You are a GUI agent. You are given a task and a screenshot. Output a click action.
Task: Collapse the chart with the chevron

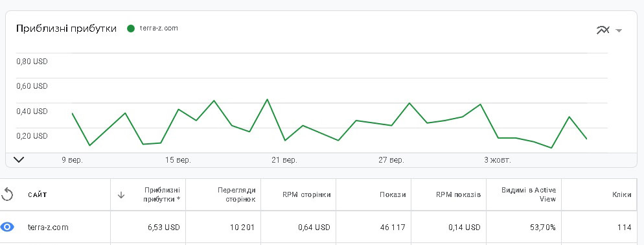click(x=19, y=159)
